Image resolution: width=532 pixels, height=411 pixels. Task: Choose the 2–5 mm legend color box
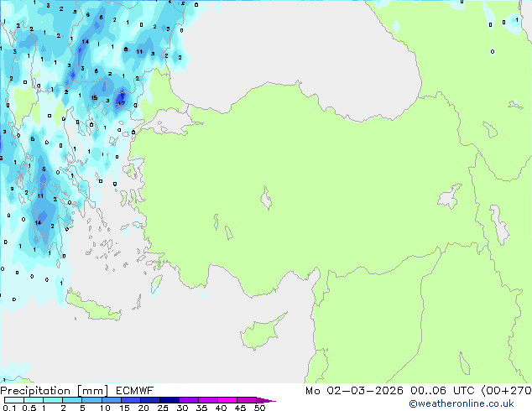click(72, 400)
